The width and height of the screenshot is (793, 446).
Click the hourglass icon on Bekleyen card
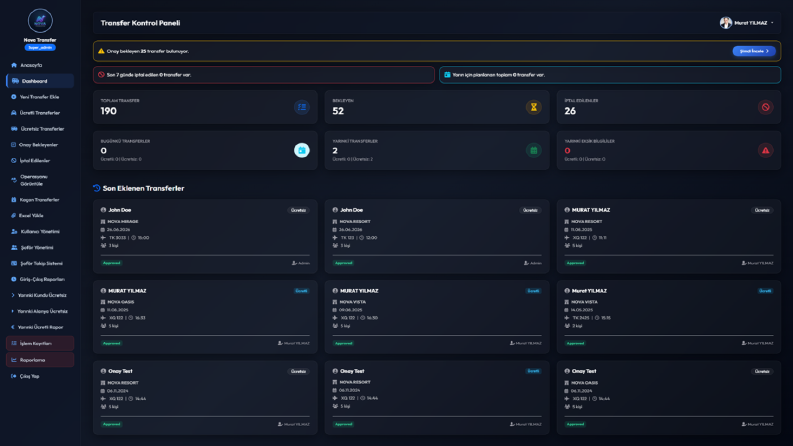point(534,107)
